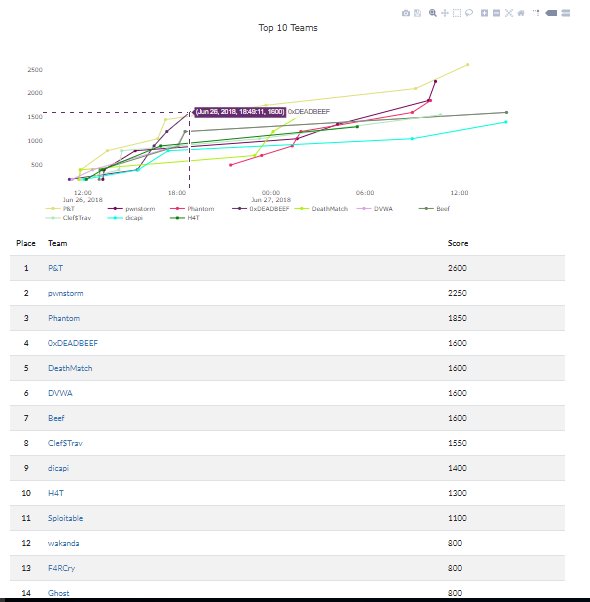This screenshot has width=590, height=602.
Task: Click the save-and-edit-plot disk icon
Action: pos(418,13)
